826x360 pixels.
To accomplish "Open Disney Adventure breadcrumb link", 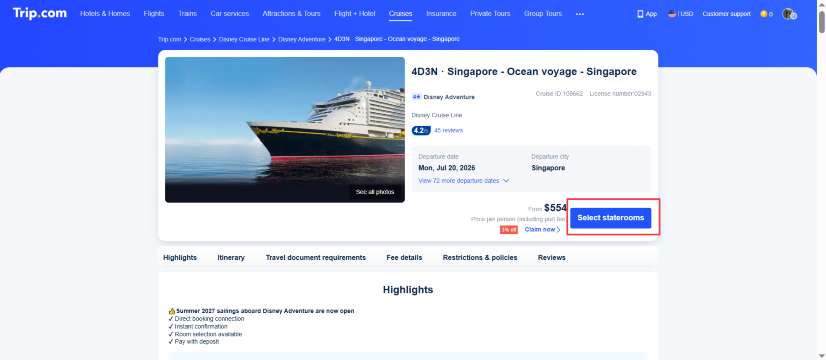I will tap(302, 39).
